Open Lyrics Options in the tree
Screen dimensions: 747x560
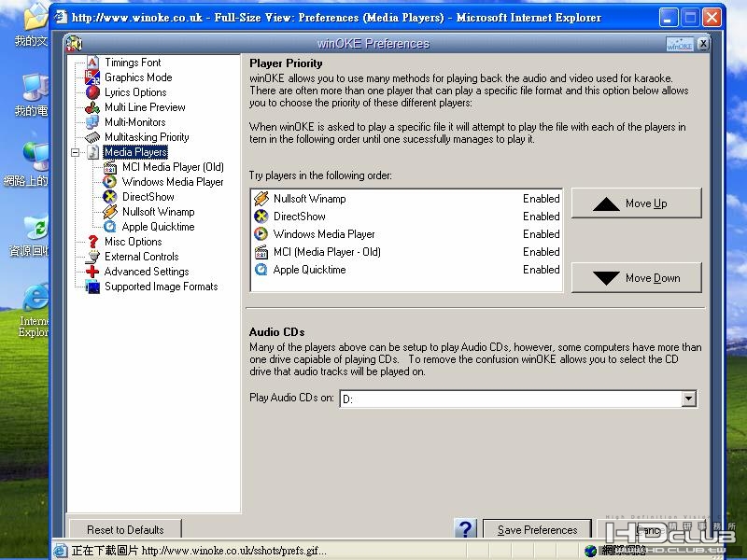tap(135, 92)
